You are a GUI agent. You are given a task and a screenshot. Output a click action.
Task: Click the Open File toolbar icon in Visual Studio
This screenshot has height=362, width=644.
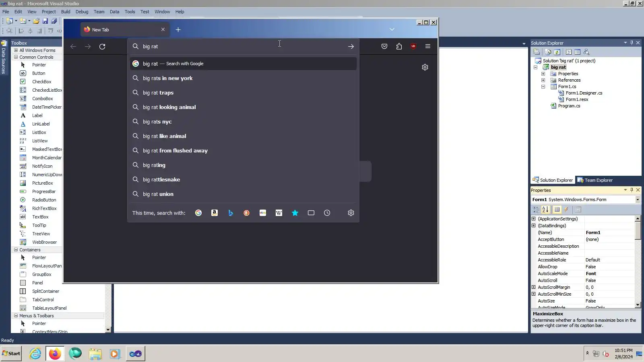36,21
